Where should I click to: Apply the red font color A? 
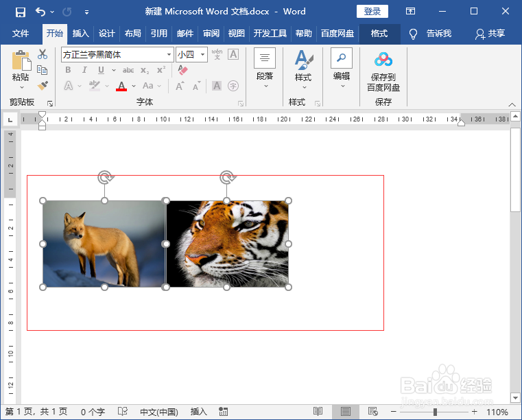(121, 86)
